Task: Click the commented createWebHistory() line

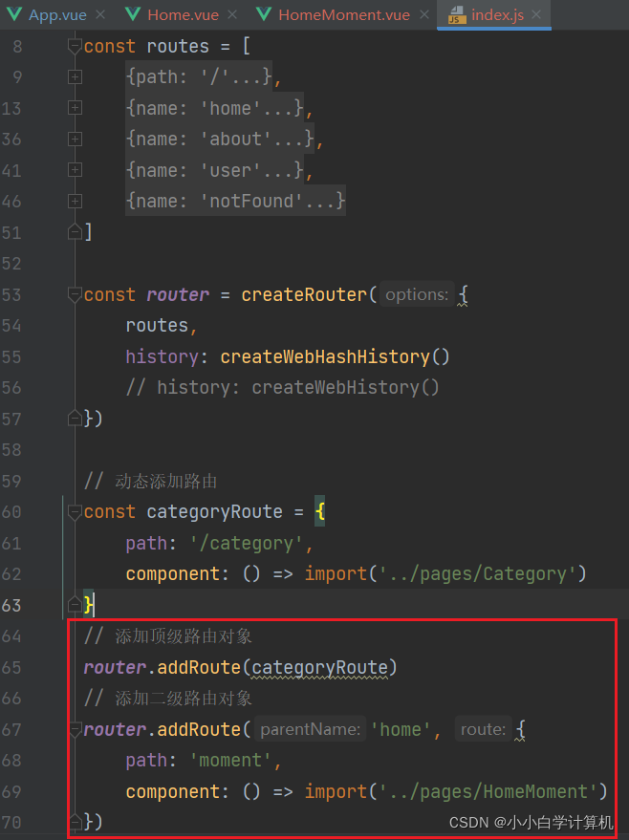Action: point(282,387)
